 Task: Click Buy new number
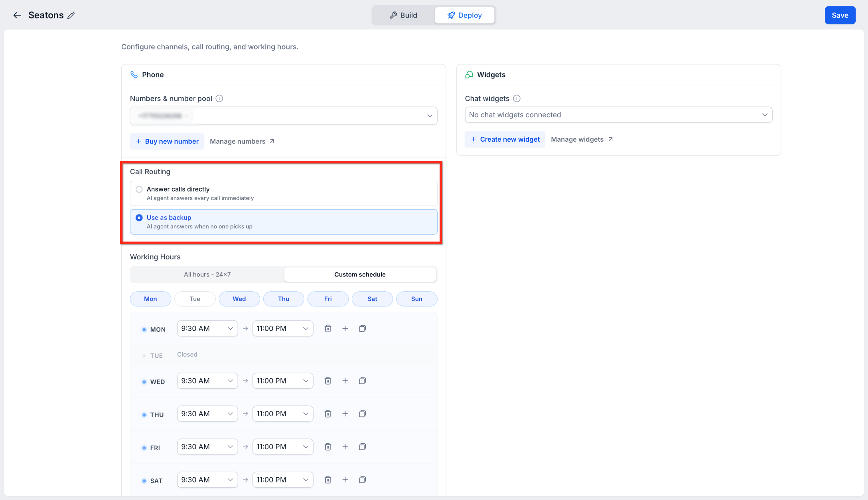167,141
